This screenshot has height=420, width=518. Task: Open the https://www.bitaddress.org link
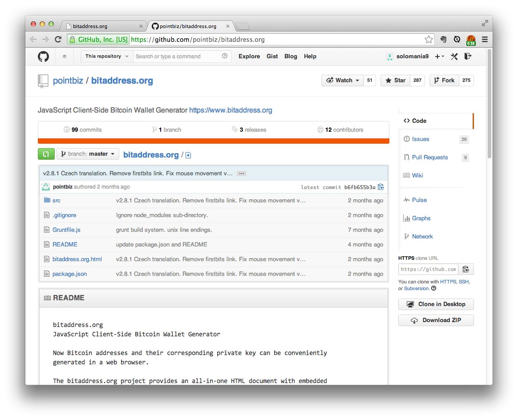point(231,110)
